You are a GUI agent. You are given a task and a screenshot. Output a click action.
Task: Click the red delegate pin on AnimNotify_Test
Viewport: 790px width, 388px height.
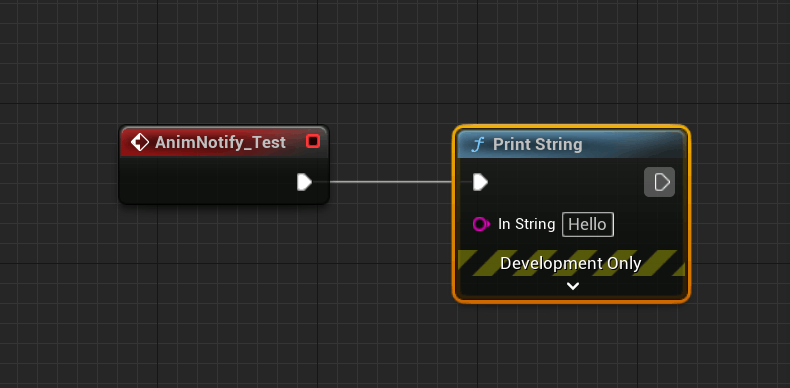[313, 142]
